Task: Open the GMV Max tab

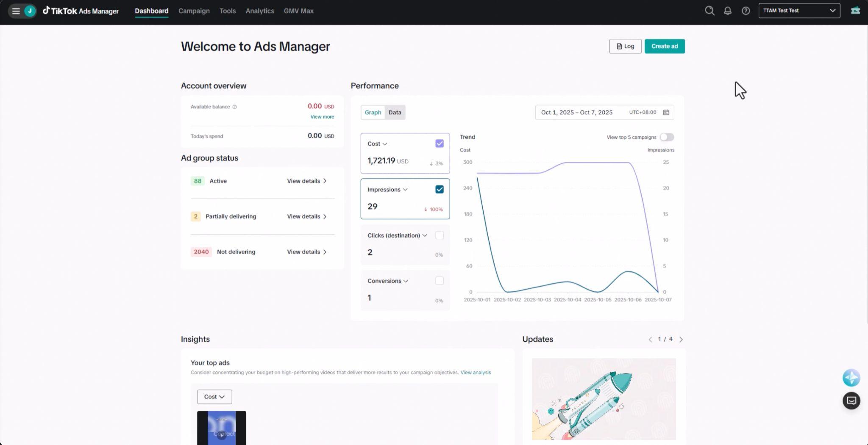Action: pos(299,11)
